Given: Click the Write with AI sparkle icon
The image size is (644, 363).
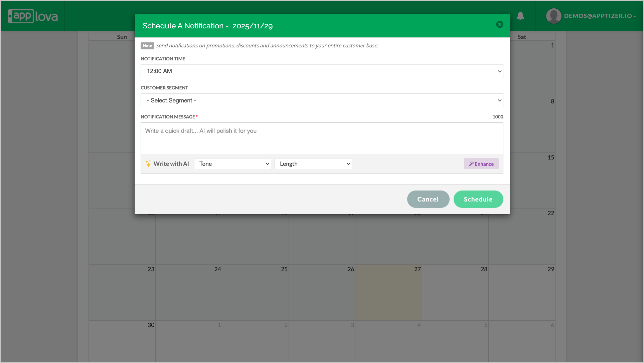Looking at the screenshot, I should click(148, 163).
